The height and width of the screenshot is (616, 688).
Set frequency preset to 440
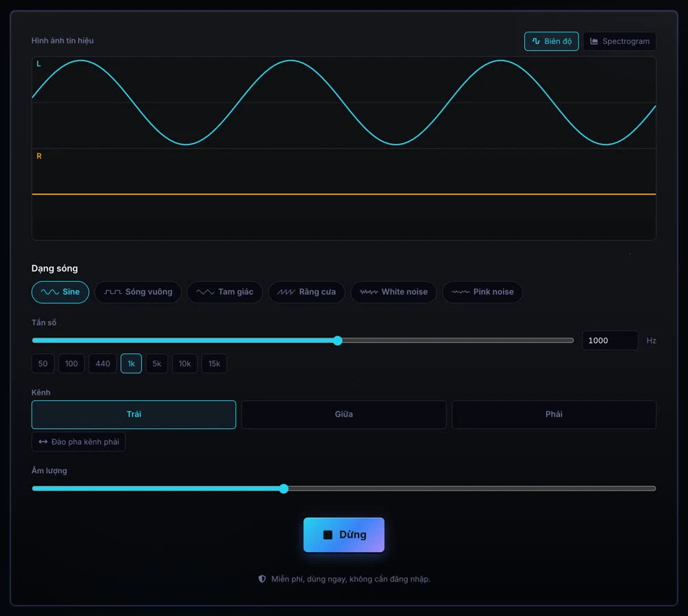[103, 364]
